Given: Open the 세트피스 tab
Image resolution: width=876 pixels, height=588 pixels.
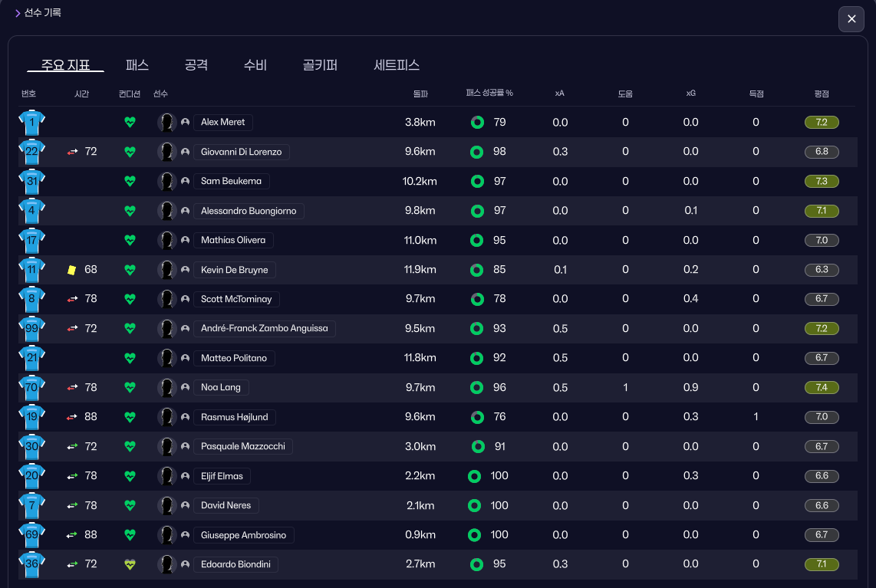Looking at the screenshot, I should click(397, 65).
